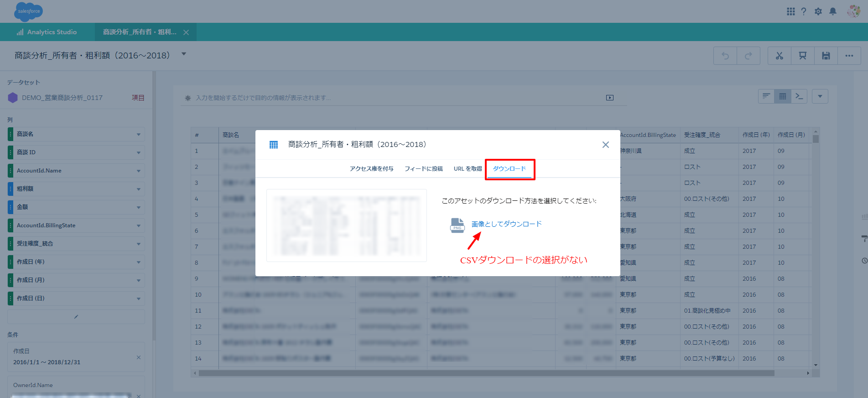Screen dimensions: 868x398
Task: Open the lens title dropdown arrow
Action: pos(184,54)
